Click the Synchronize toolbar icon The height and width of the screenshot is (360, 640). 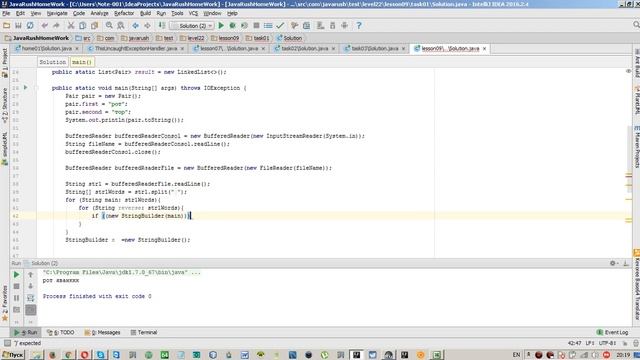30,25
